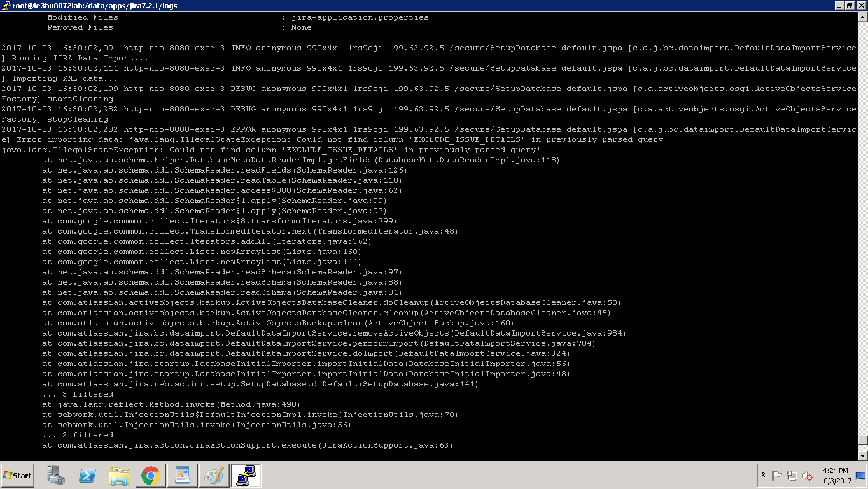Click the SchemaReader.java:81 stack line

point(222,292)
